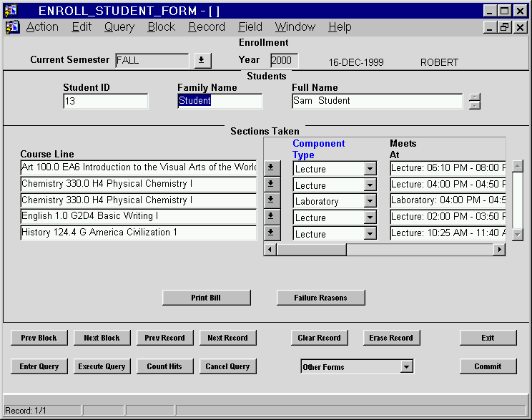This screenshot has height=420, width=532.
Task: Open the Block menu
Action: (x=161, y=27)
